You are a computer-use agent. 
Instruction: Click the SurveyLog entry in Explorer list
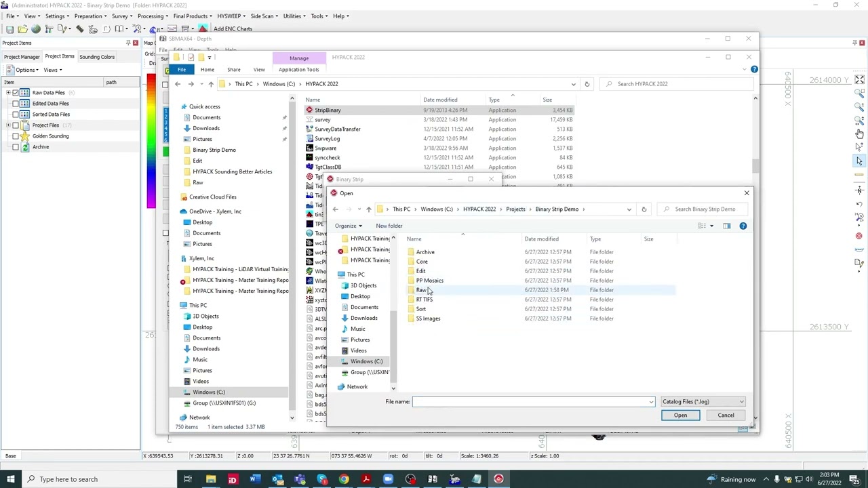coord(327,138)
